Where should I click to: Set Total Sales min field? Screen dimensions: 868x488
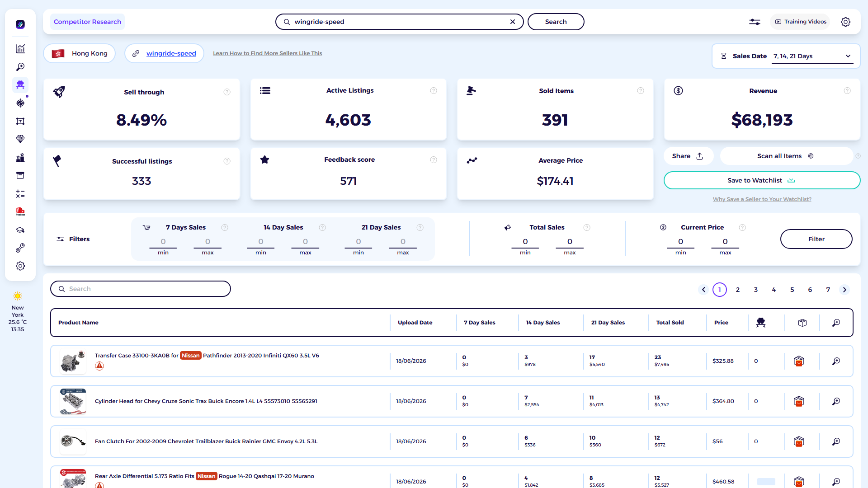[525, 242]
